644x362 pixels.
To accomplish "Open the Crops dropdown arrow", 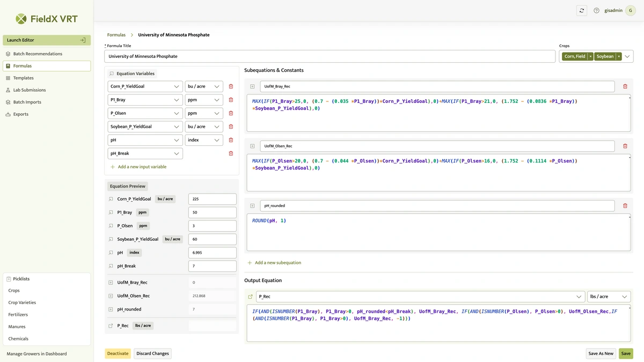I will (627, 56).
